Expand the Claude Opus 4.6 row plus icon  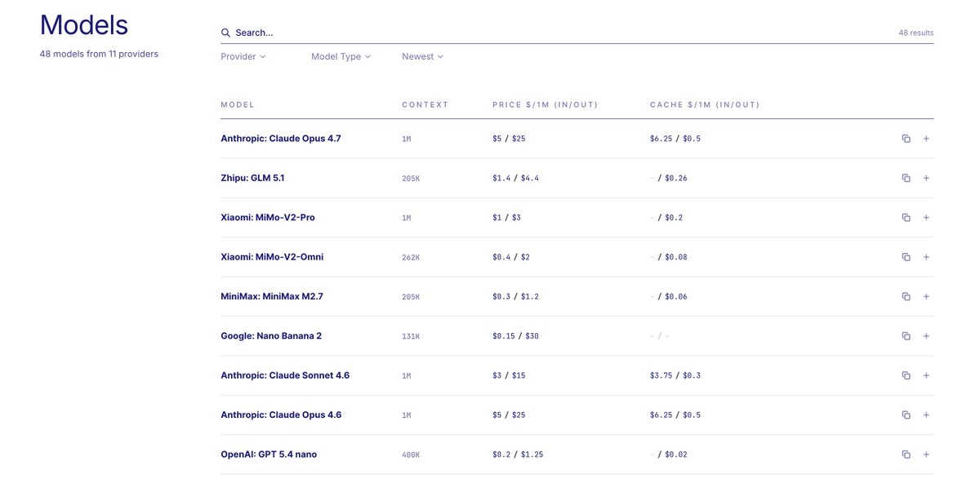point(926,415)
